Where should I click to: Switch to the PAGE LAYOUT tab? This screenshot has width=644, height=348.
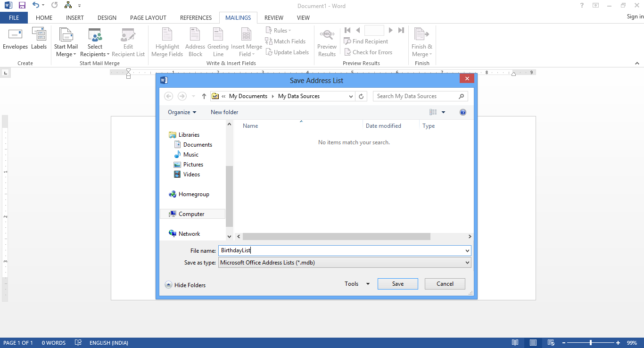(x=148, y=18)
